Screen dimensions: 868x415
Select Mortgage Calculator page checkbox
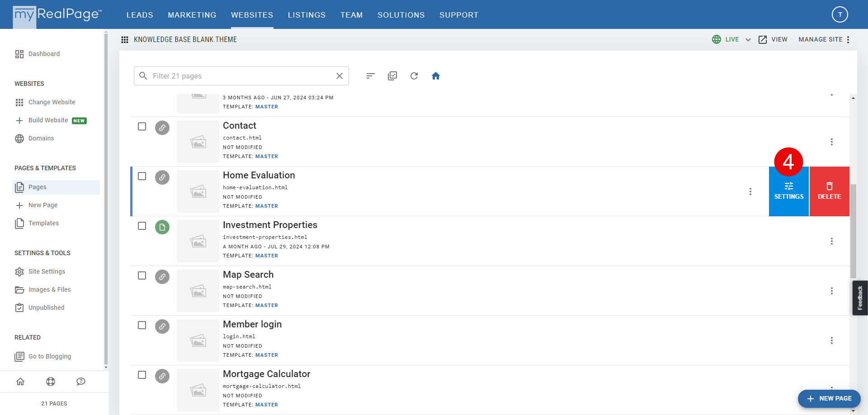point(142,375)
